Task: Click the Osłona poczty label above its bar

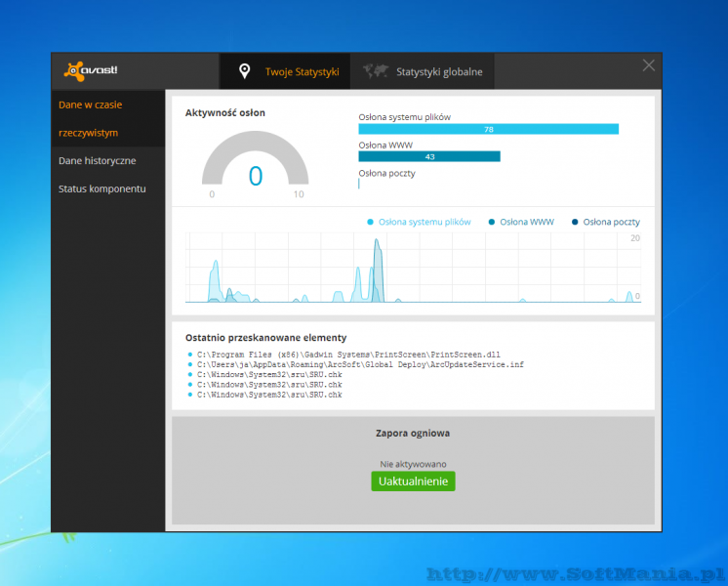Action: tap(386, 173)
